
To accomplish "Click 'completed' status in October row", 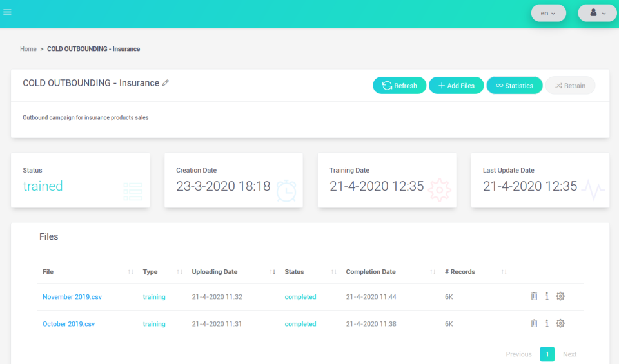I will pos(300,324).
